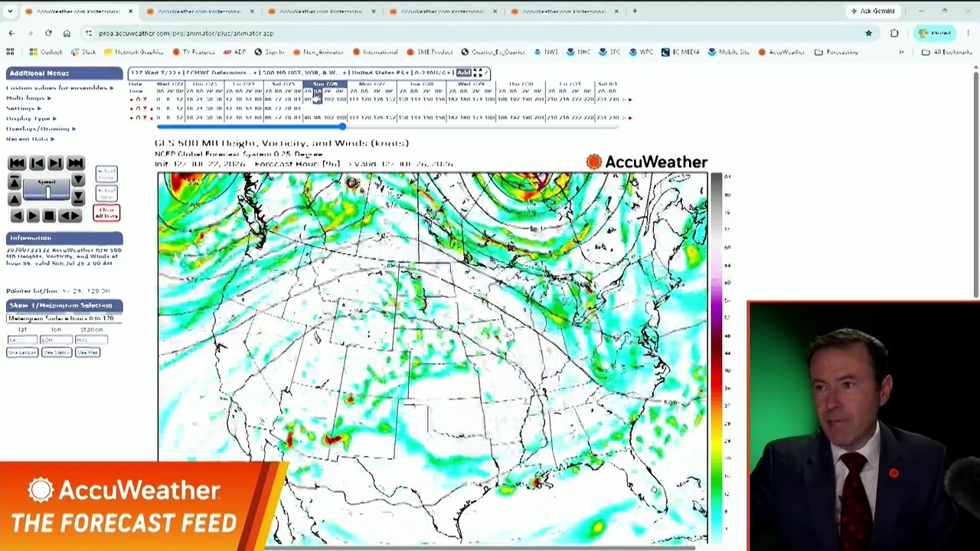Click the Use Map button
980x551 pixels.
[x=87, y=352]
